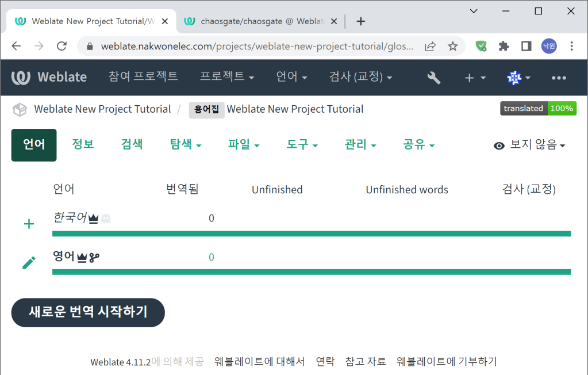588x375 pixels.
Task: Click the project cube icon in breadcrumb
Action: coord(20,109)
